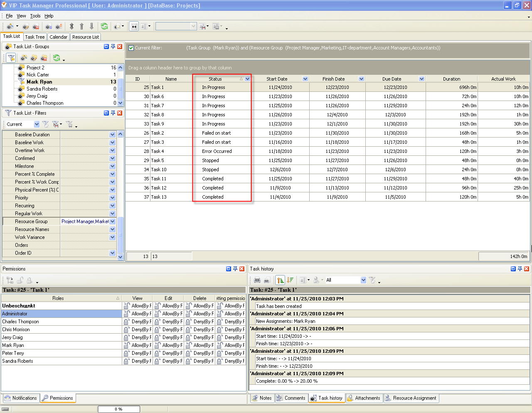Click the print icon in Task history
The height and width of the screenshot is (413, 532).
pyautogui.click(x=257, y=280)
